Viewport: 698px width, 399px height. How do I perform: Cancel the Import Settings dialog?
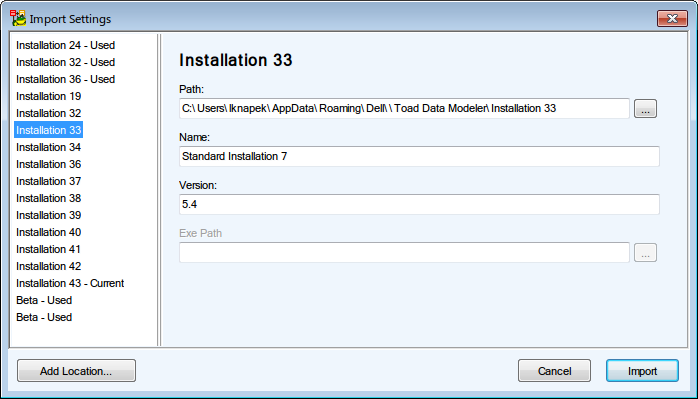pos(554,371)
